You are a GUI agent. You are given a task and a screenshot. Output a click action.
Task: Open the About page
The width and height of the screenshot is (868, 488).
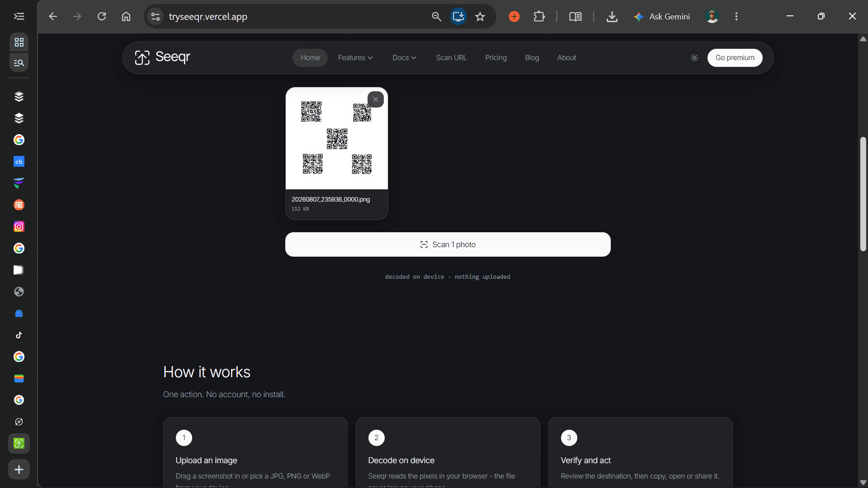[566, 58]
